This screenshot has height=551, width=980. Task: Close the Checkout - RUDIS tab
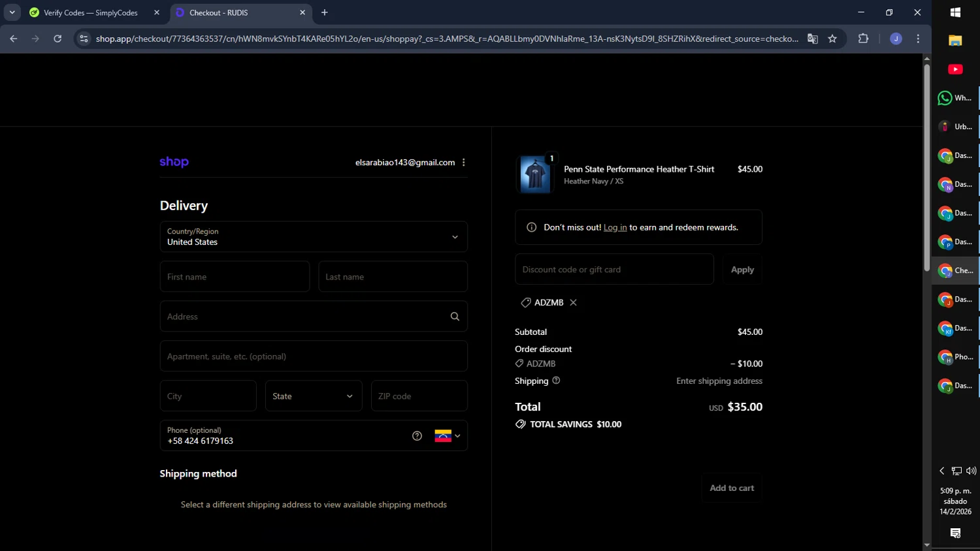(x=302, y=12)
